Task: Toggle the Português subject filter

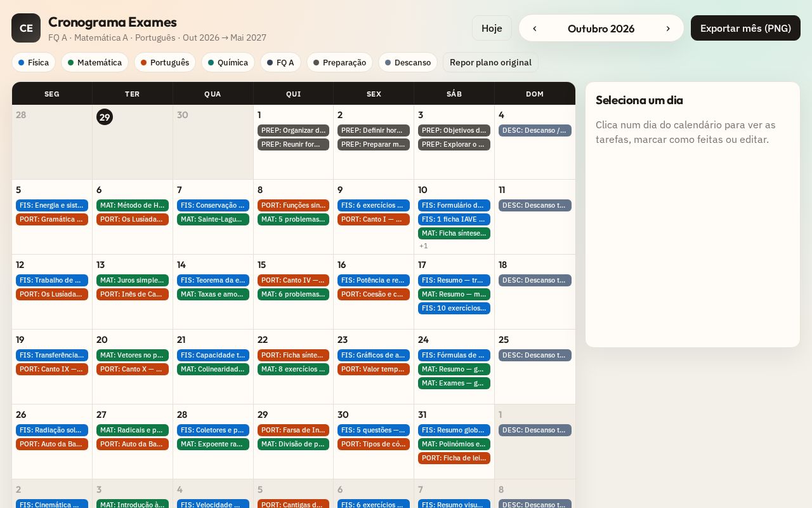Action: [165, 62]
